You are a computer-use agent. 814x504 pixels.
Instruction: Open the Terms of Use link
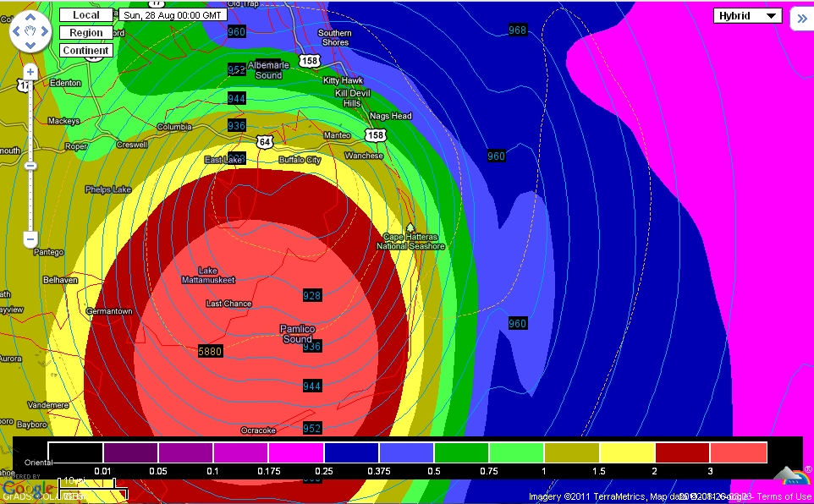coord(784,496)
